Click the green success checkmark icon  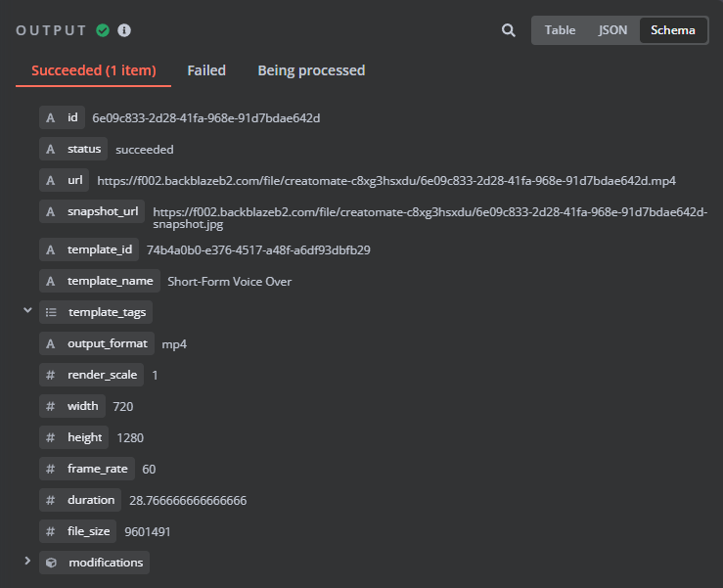pyautogui.click(x=103, y=30)
